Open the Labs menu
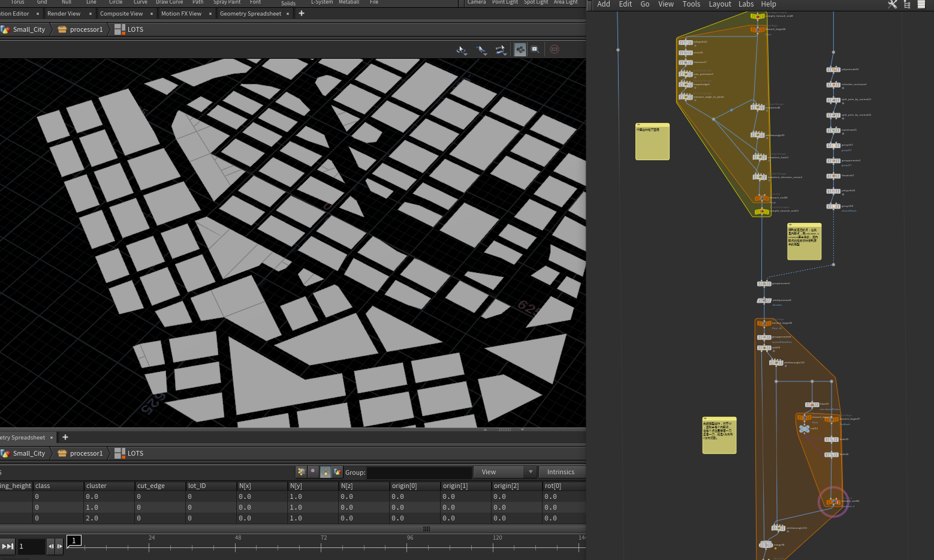Screen dimensions: 934x560 (x=746, y=4)
